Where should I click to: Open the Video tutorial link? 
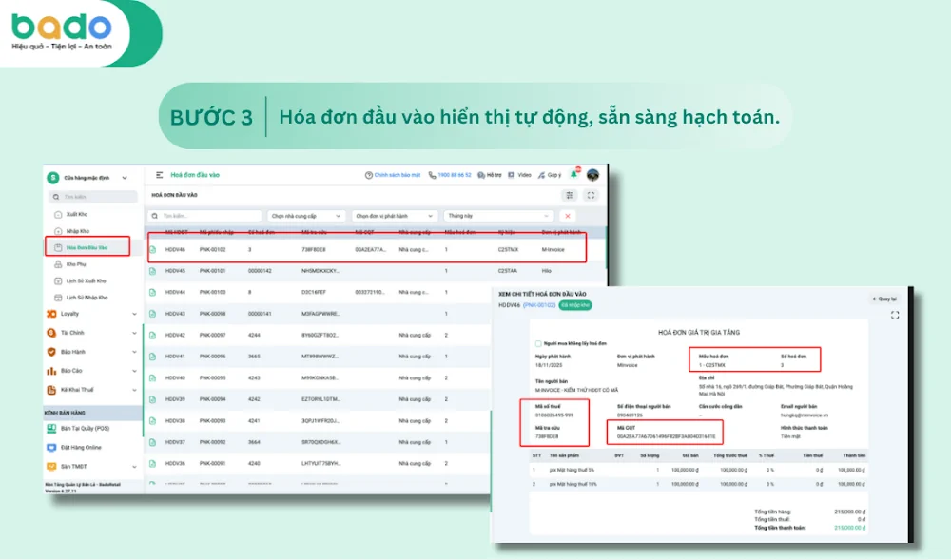pos(520,175)
